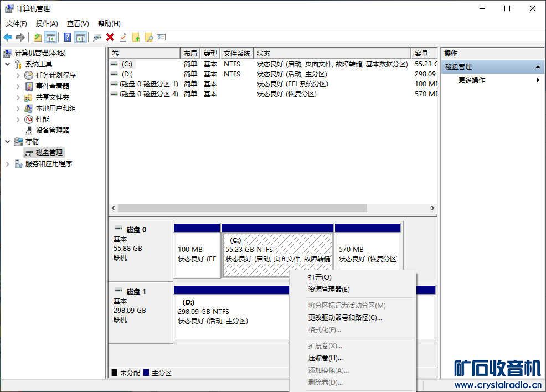Toggle the show/hide console tree icon
Screen dimensions: 546x392
[51, 37]
